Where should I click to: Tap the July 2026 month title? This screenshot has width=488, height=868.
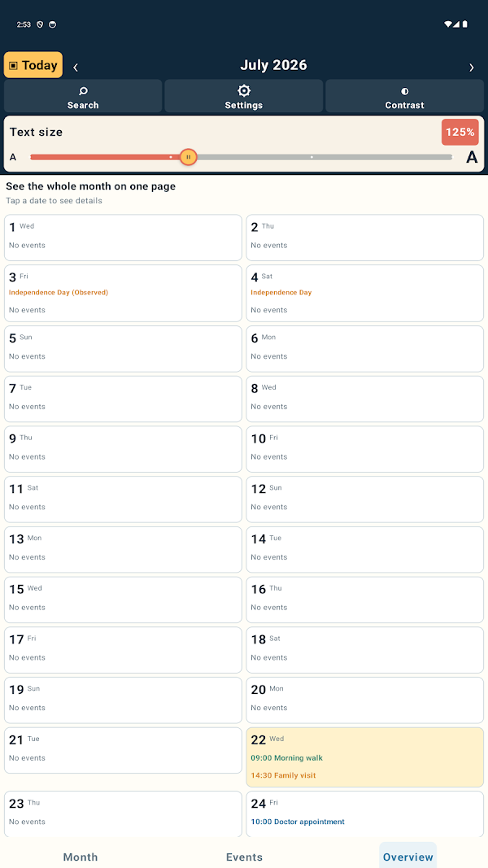273,65
